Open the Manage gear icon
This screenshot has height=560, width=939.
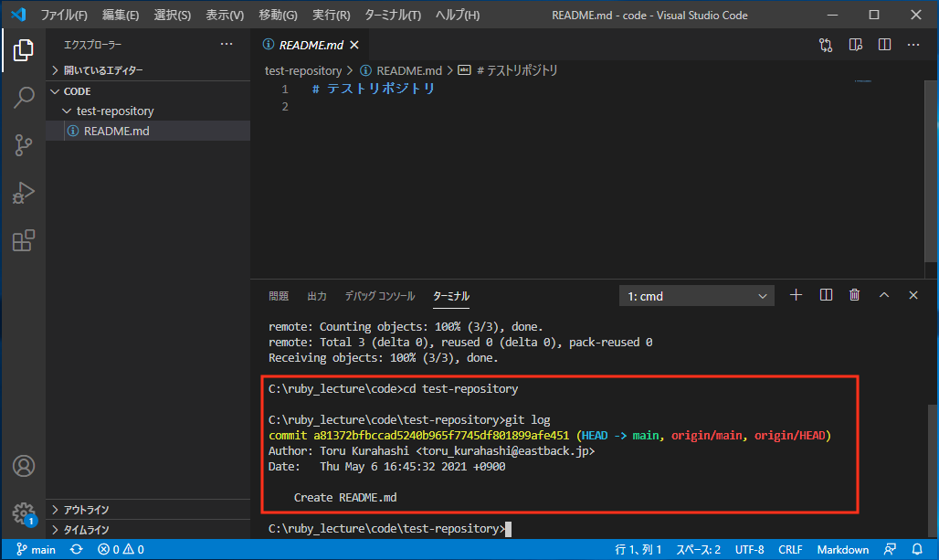(x=24, y=513)
